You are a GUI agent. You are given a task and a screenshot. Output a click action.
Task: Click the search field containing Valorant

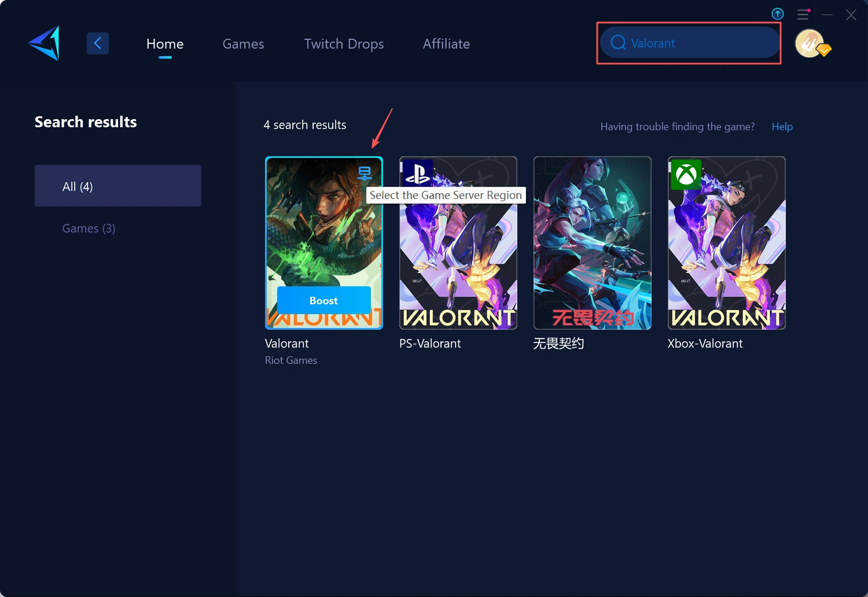pyautogui.click(x=700, y=43)
